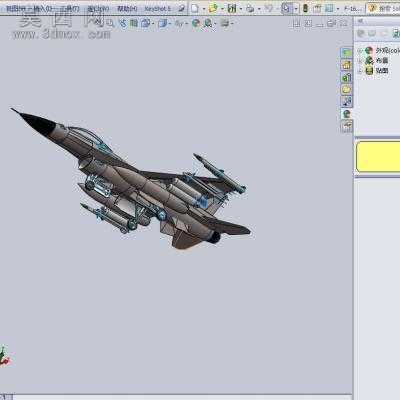This screenshot has width=400, height=400.
Task: Expand the View Settings dropdown arrow
Action: click(232, 23)
